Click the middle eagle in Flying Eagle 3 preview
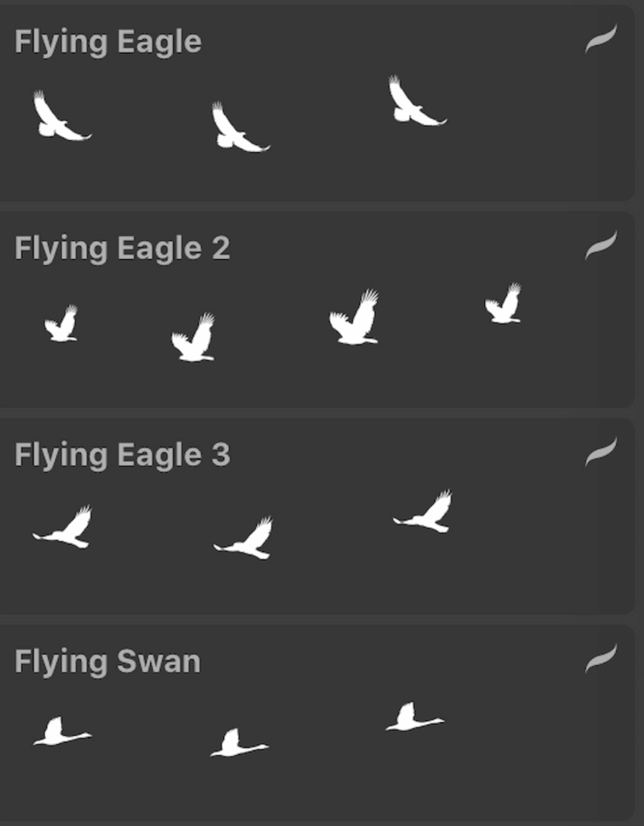Viewport: 644px width, 826px height. click(x=246, y=540)
